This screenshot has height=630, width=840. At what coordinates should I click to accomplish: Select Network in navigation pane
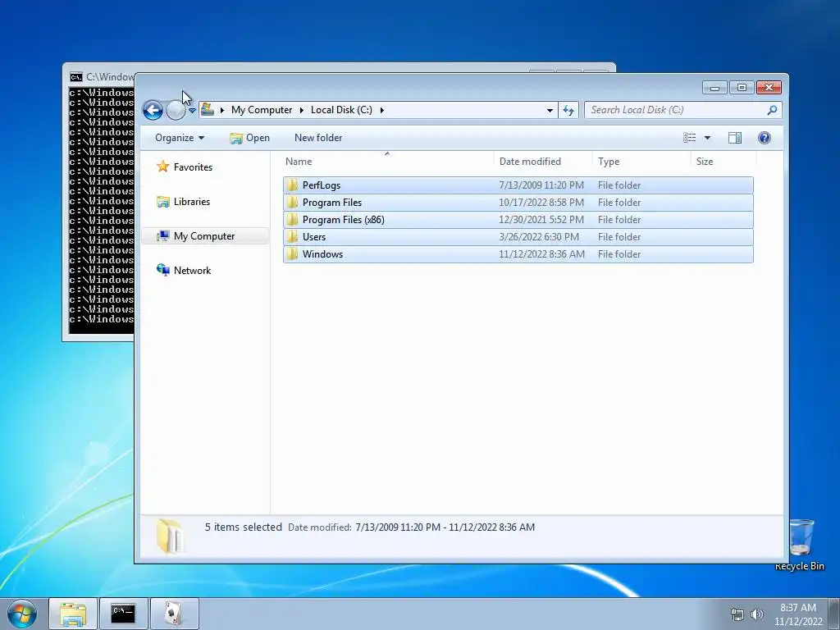coord(192,271)
